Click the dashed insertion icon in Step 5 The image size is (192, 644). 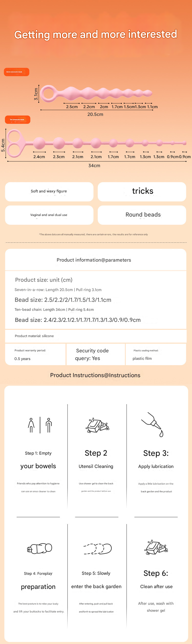click(97, 549)
